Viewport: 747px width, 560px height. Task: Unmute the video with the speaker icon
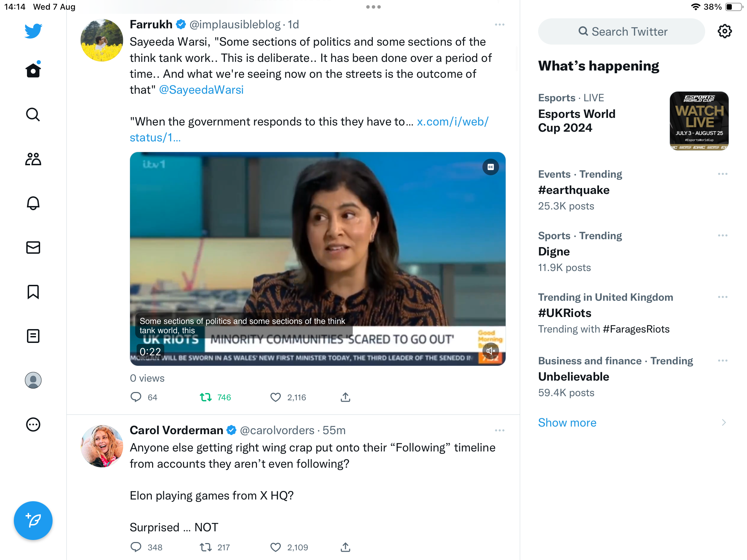[x=491, y=351]
